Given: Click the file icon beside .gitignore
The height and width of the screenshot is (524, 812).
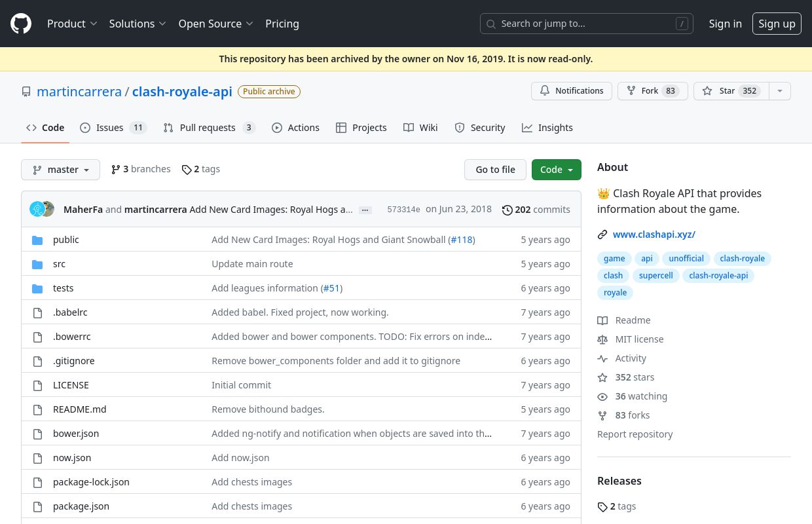Looking at the screenshot, I should tap(37, 361).
